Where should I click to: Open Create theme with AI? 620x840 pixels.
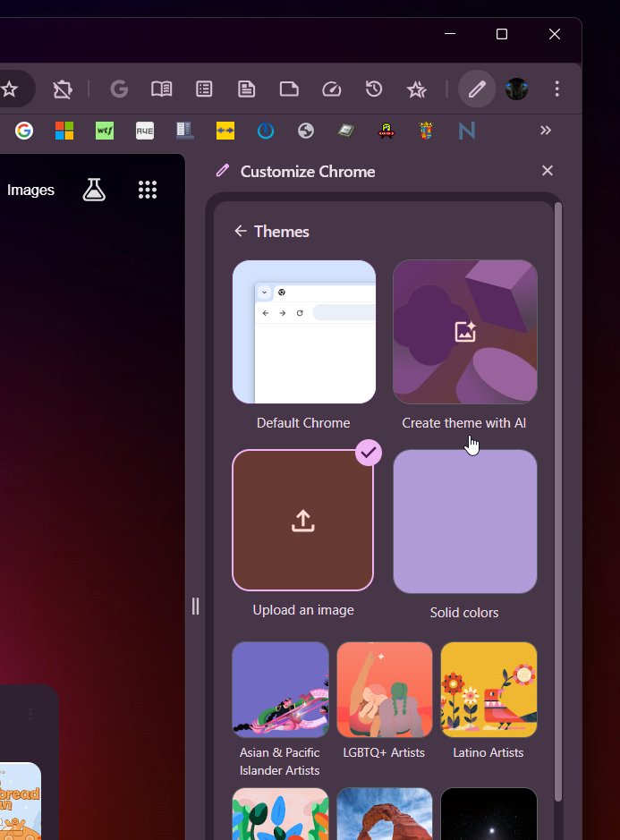[x=464, y=332]
